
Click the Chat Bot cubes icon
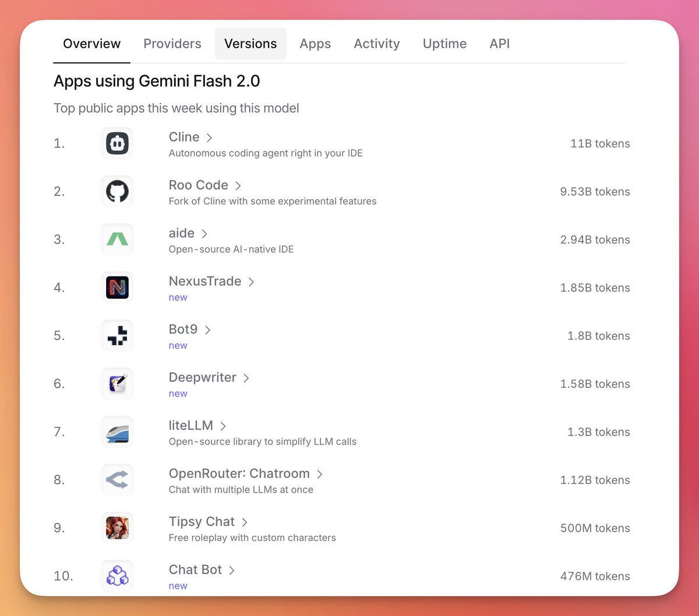(117, 576)
